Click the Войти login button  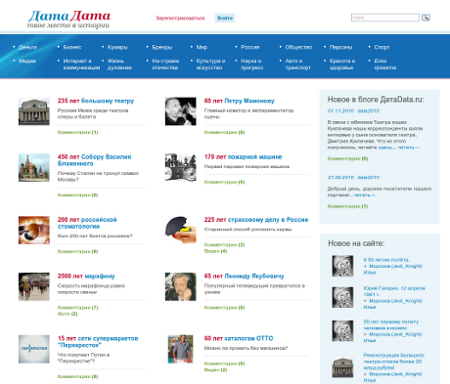225,18
